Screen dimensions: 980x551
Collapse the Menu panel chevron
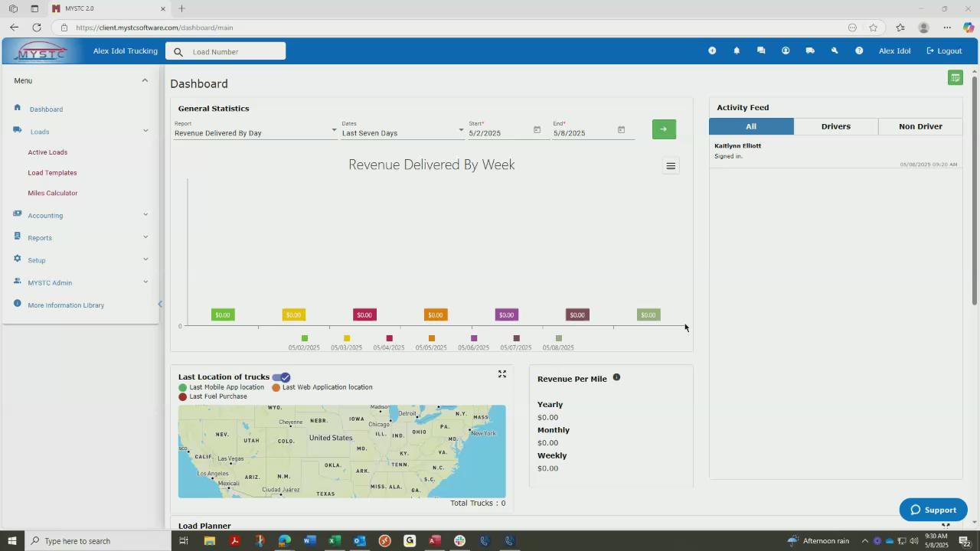click(x=145, y=80)
